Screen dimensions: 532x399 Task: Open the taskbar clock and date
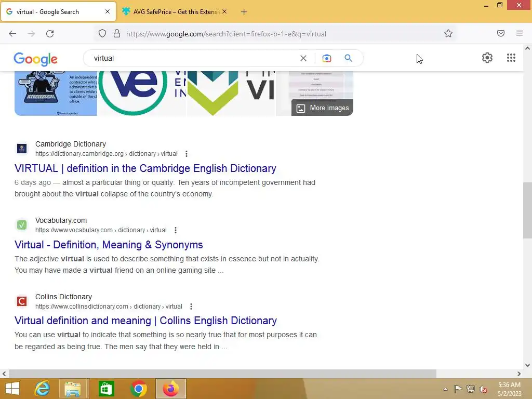click(509, 389)
